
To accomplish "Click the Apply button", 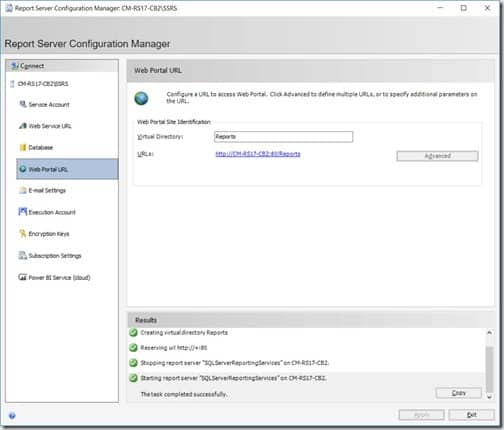I will click(x=422, y=415).
